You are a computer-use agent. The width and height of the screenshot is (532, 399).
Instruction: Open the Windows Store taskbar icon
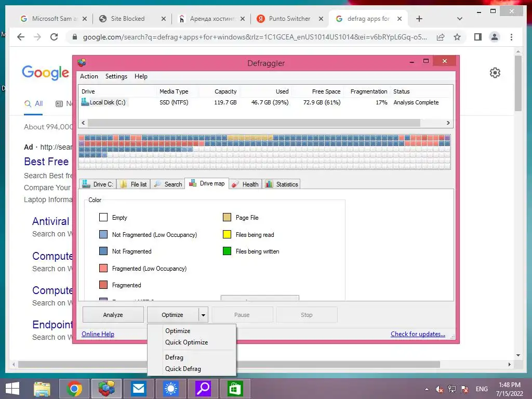click(x=235, y=389)
